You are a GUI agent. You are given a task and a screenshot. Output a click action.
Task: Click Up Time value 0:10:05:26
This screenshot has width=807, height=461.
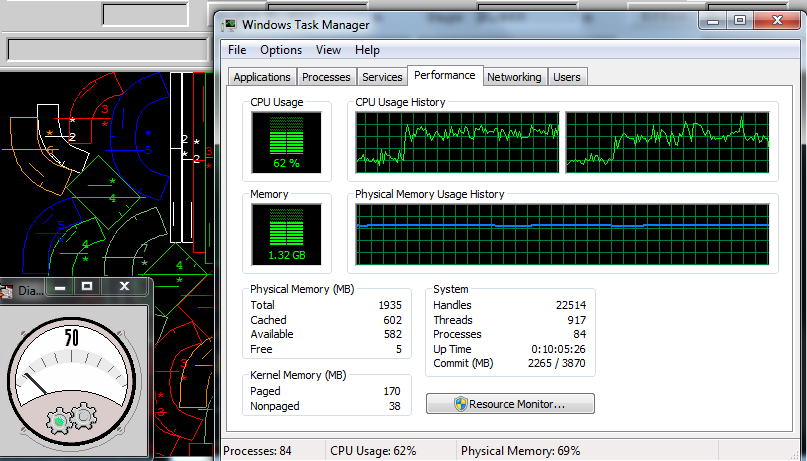pos(558,349)
